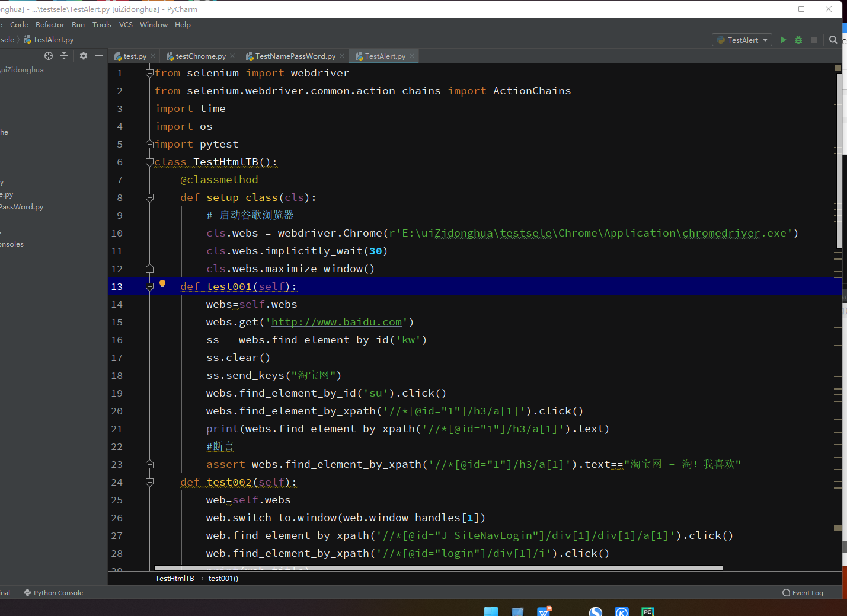The width and height of the screenshot is (847, 616).
Task: Click the horizontal scrollbar of the editor
Action: (438, 568)
